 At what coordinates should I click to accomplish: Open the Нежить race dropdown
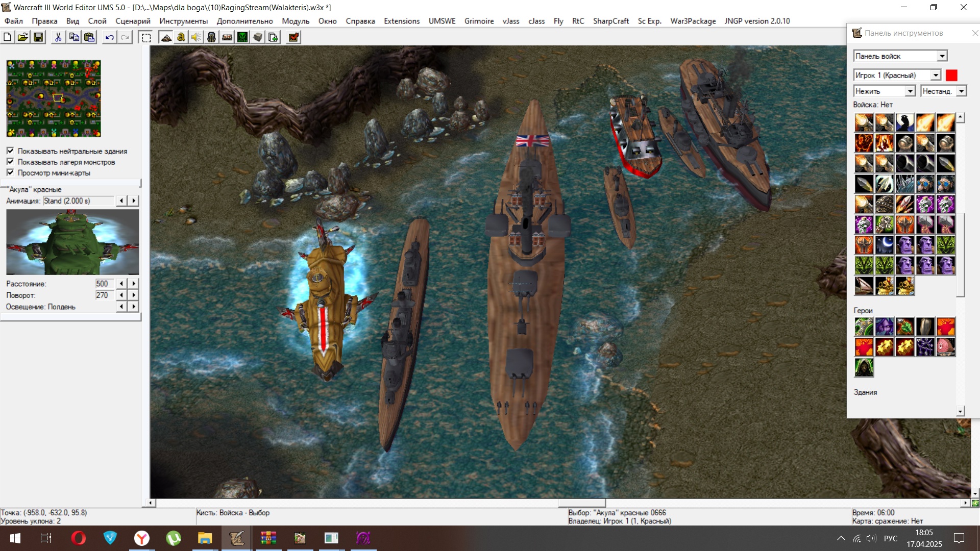[x=910, y=91]
